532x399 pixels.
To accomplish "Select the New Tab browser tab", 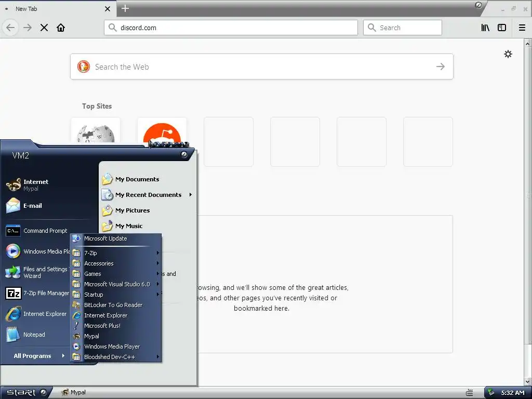I will [x=58, y=9].
